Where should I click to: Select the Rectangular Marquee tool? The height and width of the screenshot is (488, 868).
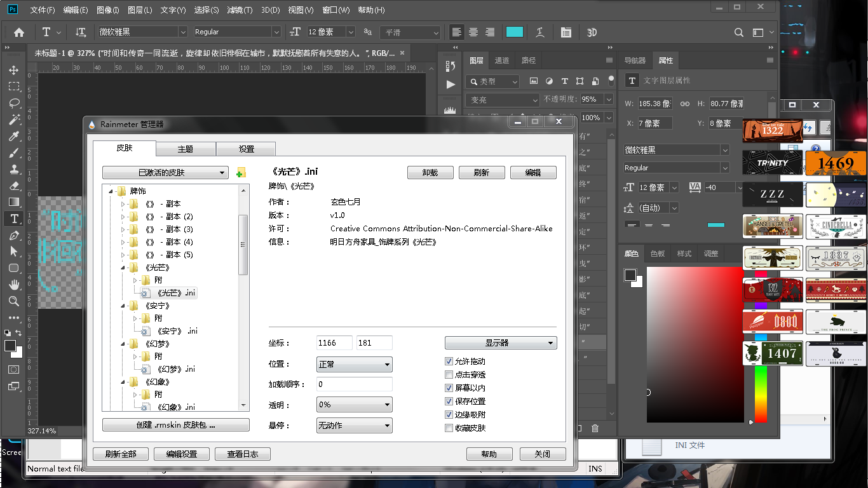click(13, 86)
